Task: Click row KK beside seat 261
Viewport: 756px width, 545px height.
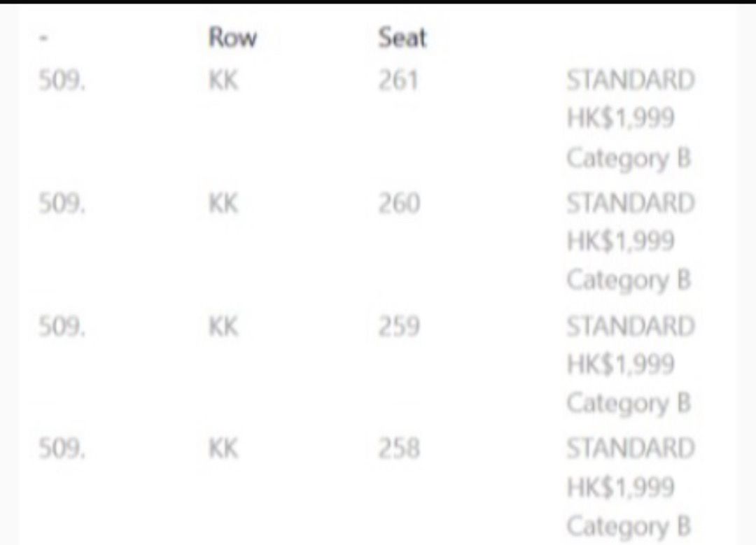Action: point(223,82)
